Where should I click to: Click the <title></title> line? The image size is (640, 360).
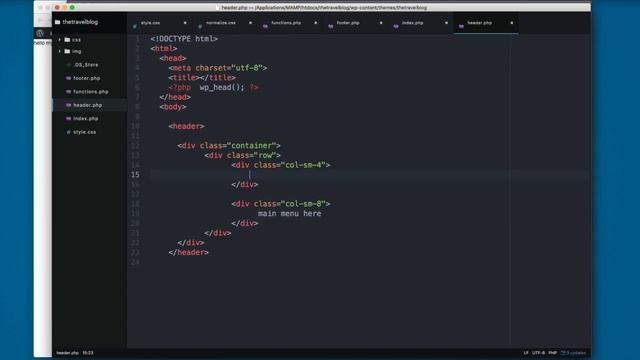pos(202,78)
